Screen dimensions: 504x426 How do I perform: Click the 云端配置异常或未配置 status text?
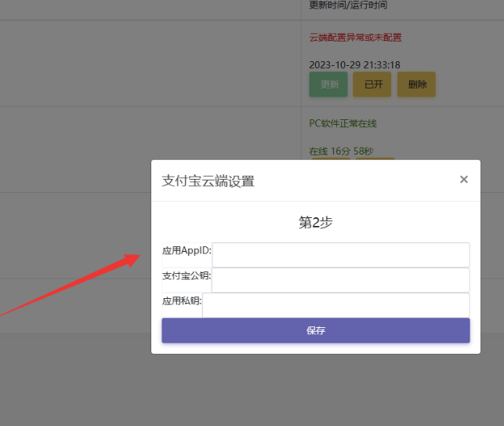pyautogui.click(x=355, y=38)
